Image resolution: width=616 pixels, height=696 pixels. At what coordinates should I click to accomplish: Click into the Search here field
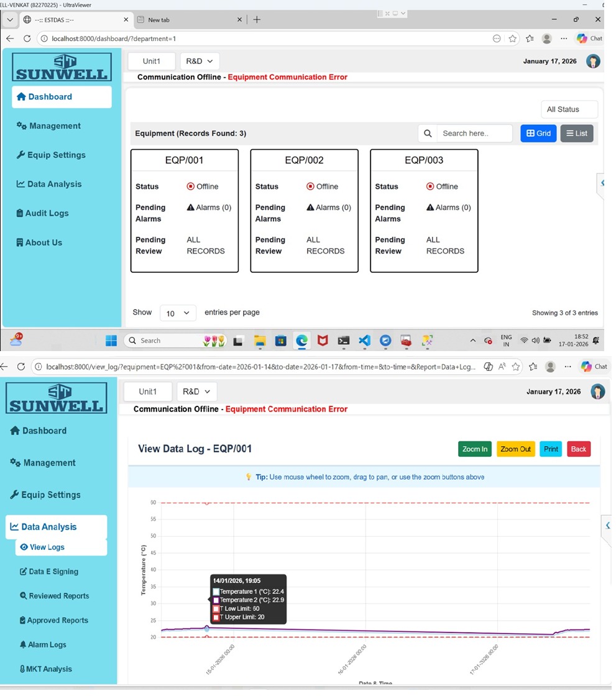coord(474,134)
